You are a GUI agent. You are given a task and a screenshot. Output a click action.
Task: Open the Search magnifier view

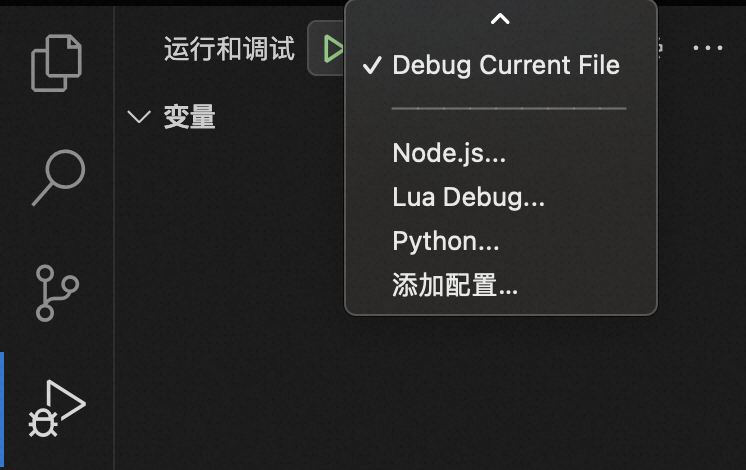click(x=59, y=177)
